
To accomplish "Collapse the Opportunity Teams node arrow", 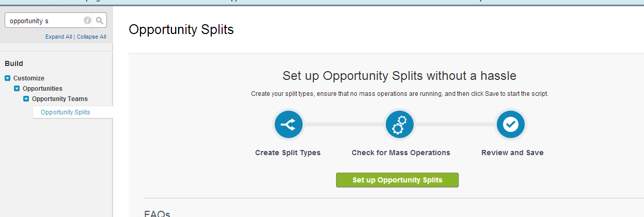I will click(x=26, y=99).
